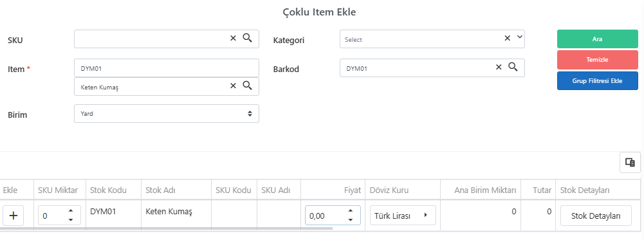This screenshot has width=644, height=240.
Task: Click Grup Filitresi Ekle button
Action: (597, 80)
